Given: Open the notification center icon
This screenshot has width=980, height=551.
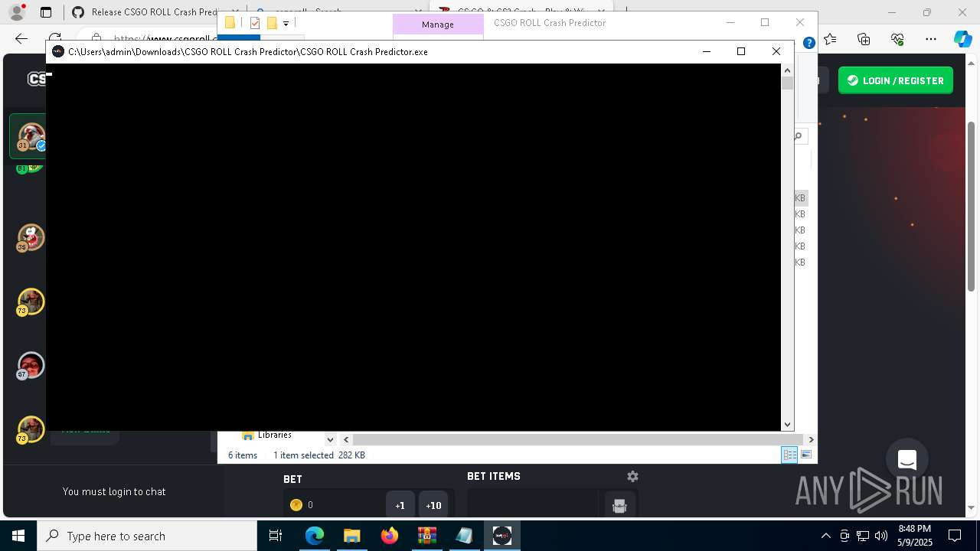Looking at the screenshot, I should 955,536.
